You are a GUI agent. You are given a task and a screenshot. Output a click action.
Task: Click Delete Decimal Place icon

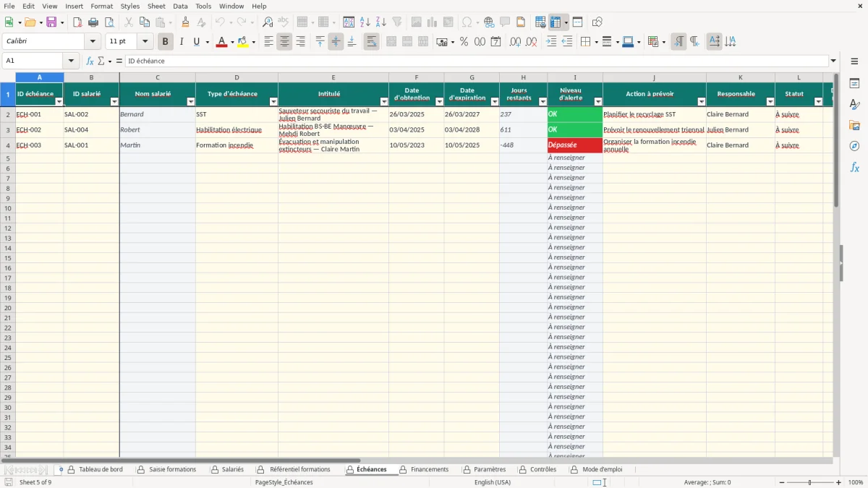tap(531, 42)
